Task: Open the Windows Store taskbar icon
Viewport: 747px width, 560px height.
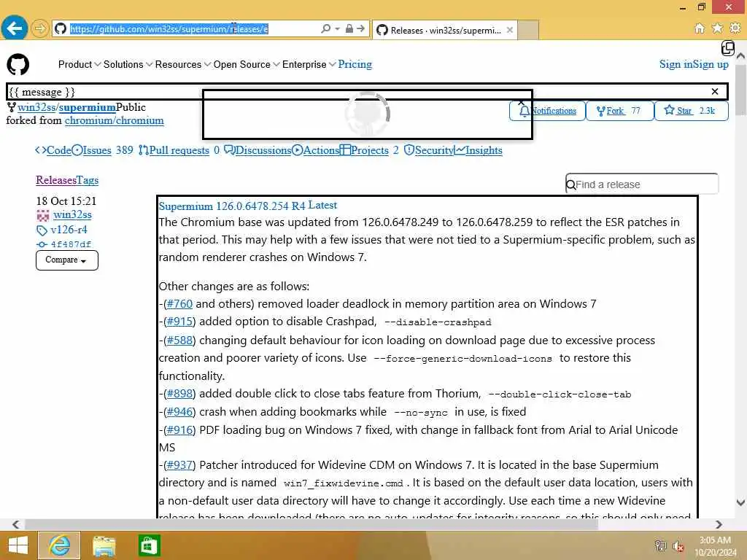Action: click(149, 545)
